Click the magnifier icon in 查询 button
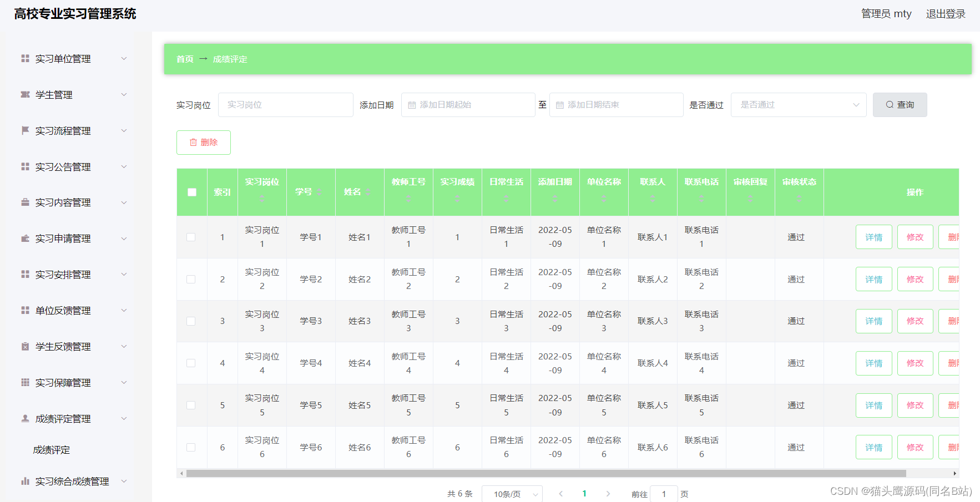This screenshot has width=980, height=502. [x=890, y=104]
